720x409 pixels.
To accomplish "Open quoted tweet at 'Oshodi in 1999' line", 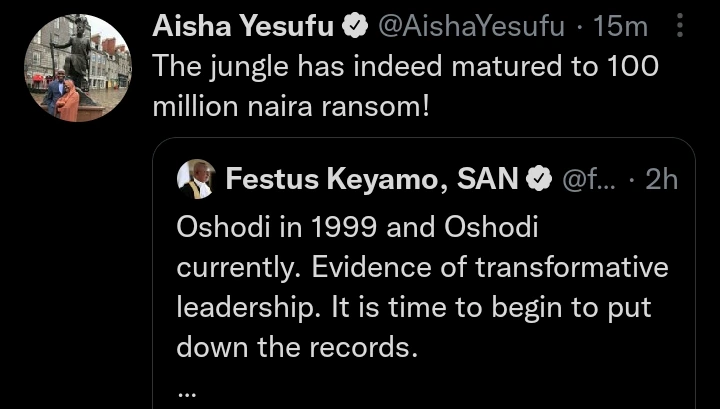I will tap(357, 228).
